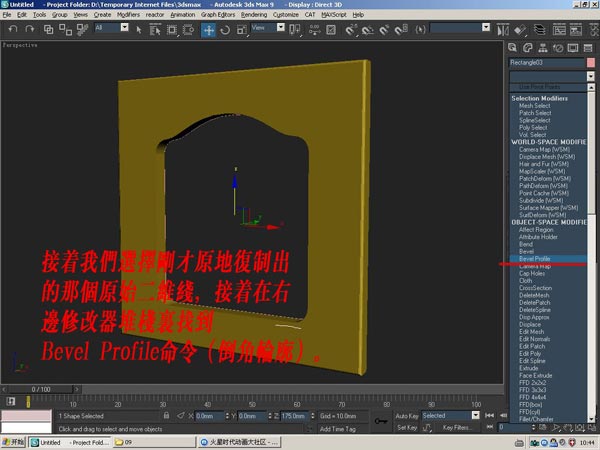The width and height of the screenshot is (600, 450).
Task: Toggle the Auto Key button
Action: pos(406,415)
